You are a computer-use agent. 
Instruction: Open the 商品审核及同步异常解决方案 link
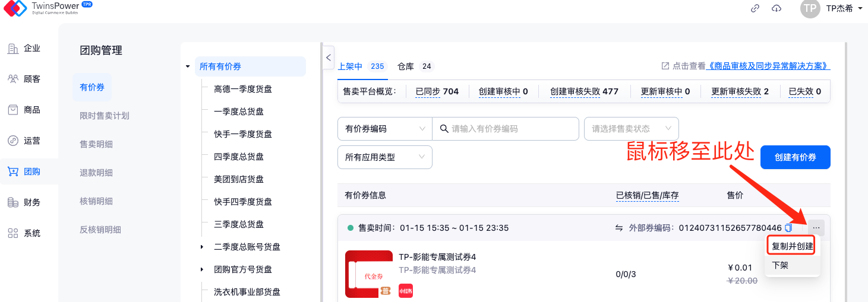click(769, 66)
